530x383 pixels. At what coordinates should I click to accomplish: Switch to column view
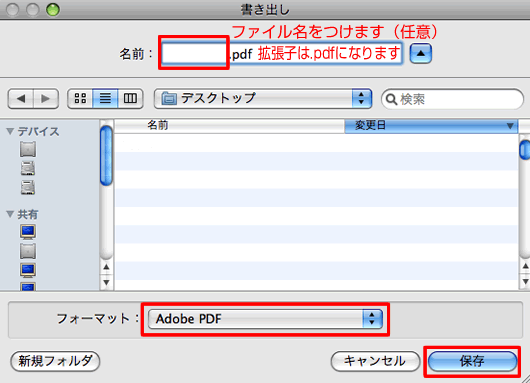(130, 99)
